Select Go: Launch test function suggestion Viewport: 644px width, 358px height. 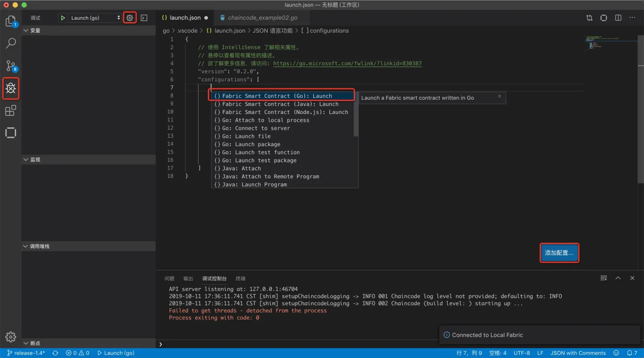coord(283,152)
